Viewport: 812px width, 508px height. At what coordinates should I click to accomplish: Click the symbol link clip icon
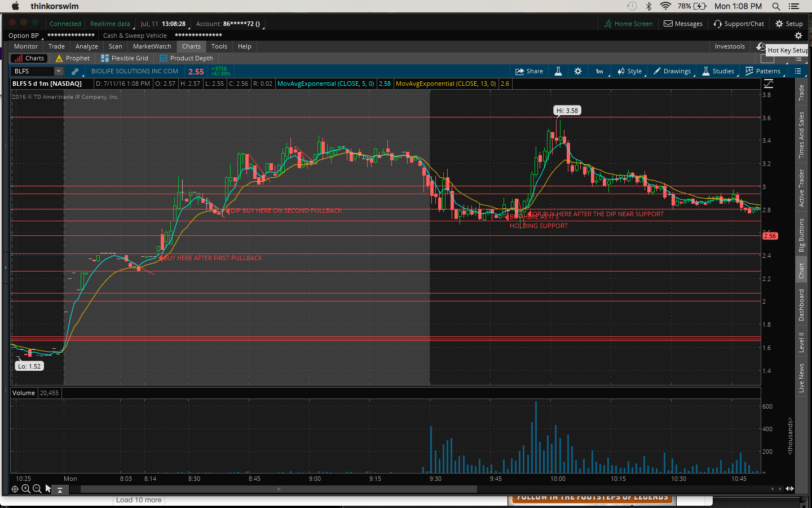(75, 71)
